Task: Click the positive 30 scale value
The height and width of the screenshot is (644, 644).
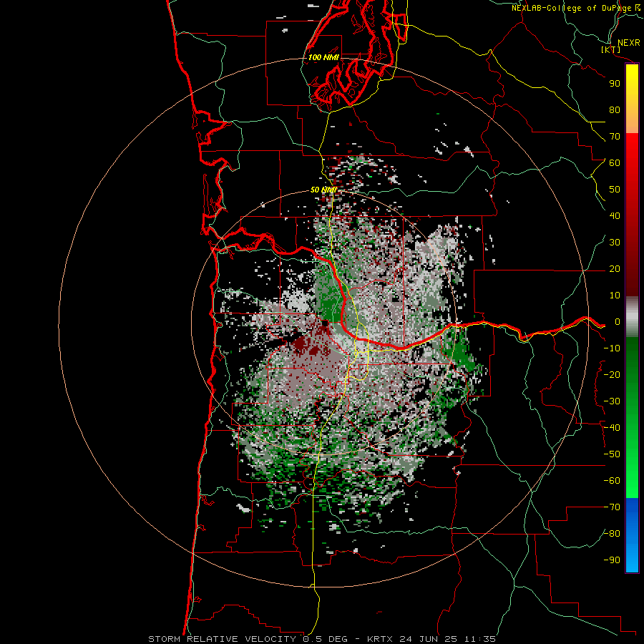Action: [x=615, y=243]
